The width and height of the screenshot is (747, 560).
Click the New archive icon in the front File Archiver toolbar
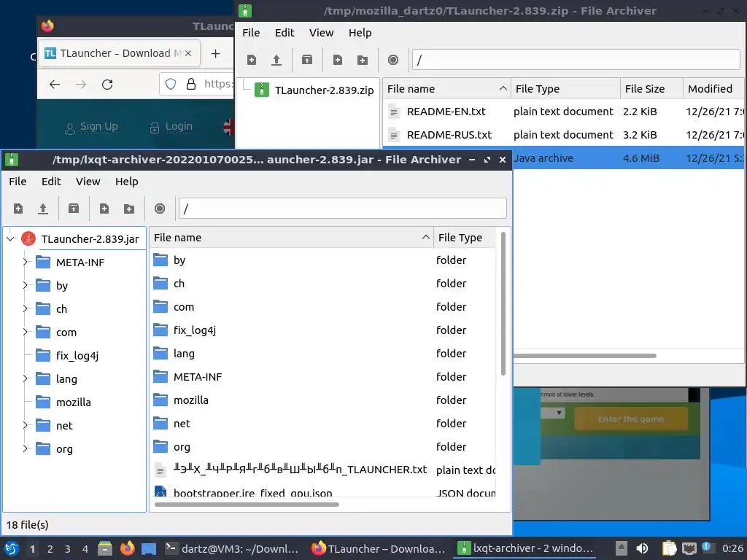pos(18,209)
